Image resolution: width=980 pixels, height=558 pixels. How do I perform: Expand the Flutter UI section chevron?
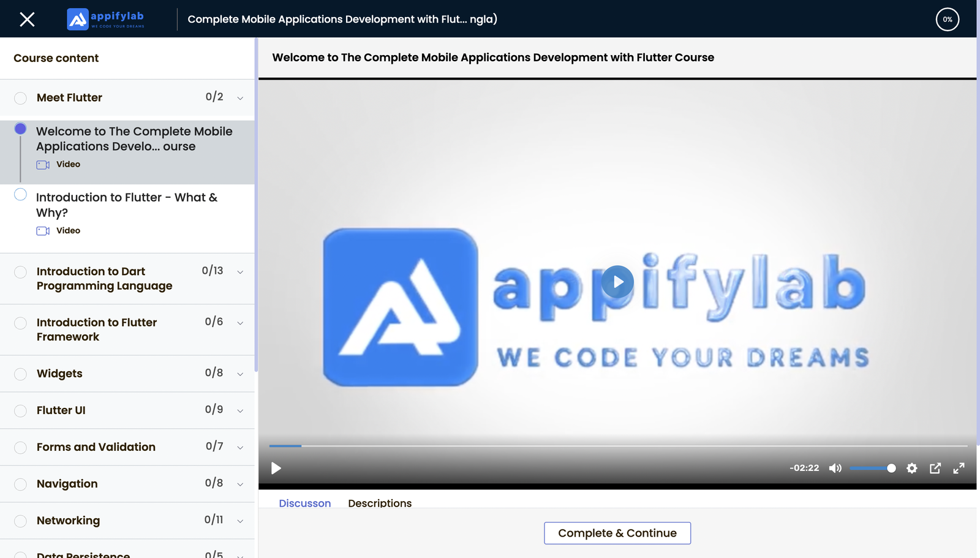(x=240, y=410)
